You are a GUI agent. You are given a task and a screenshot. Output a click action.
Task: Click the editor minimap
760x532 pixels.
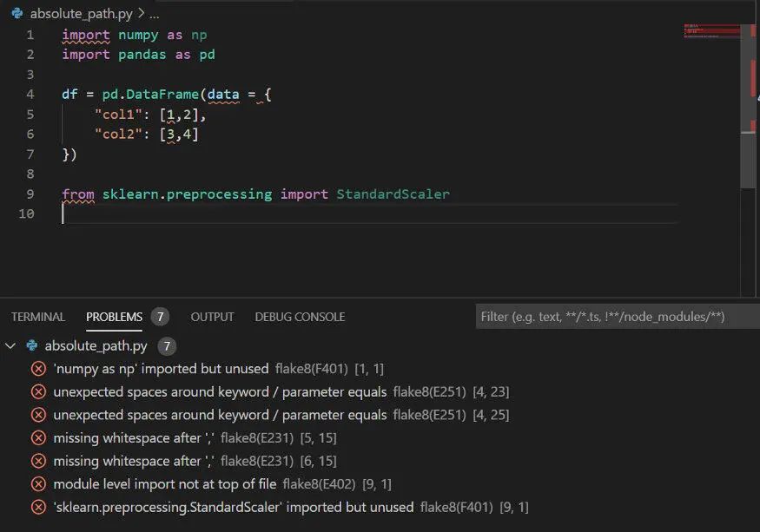coord(711,31)
